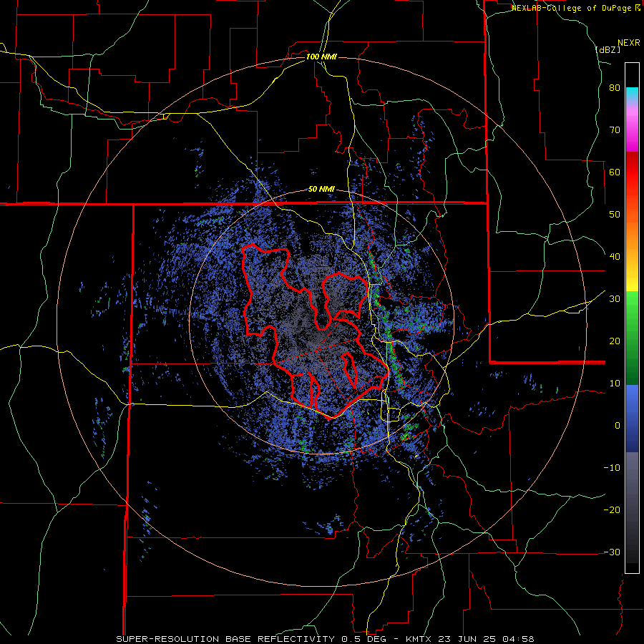The image size is (644, 644).
Task: Click the SUPER-RESOLUTION BASE REFLECTIVITY caption text
Action: pyautogui.click(x=225, y=639)
